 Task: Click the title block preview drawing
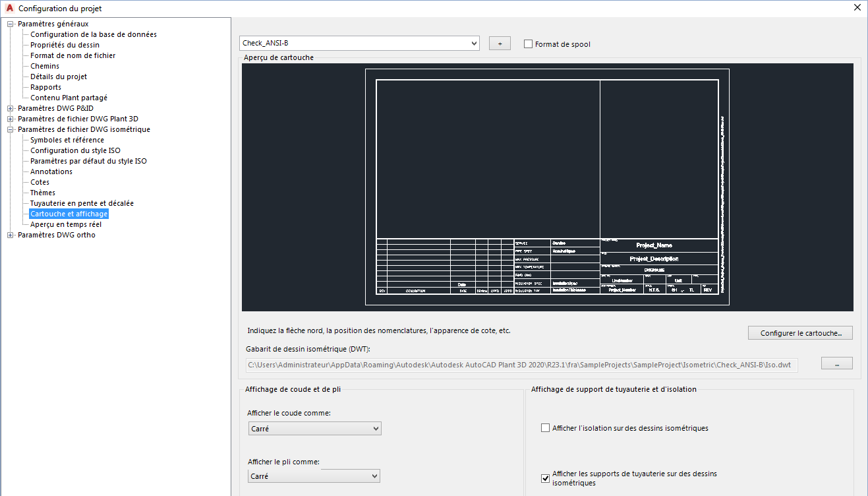(548, 187)
